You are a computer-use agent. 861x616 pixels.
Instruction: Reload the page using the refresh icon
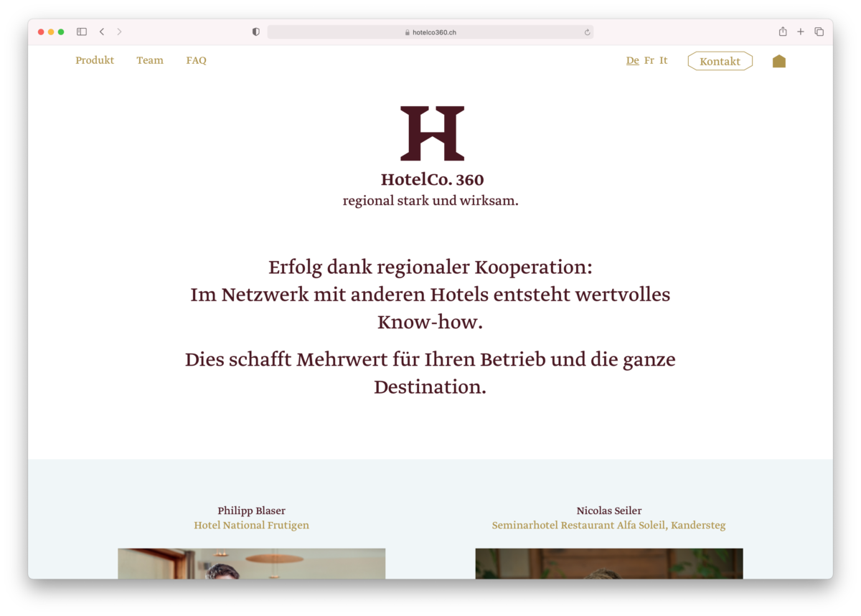[587, 32]
